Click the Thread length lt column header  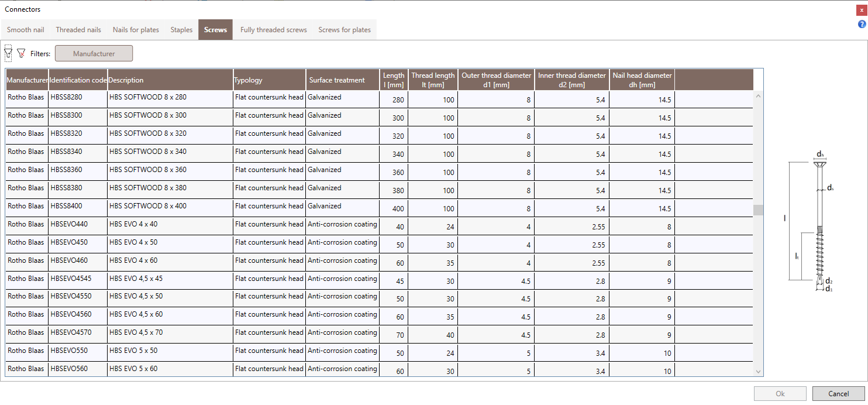[x=433, y=80]
